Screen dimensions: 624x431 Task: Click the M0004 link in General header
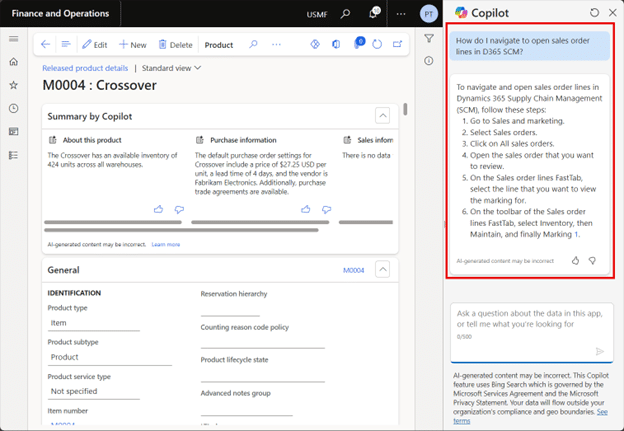[353, 270]
